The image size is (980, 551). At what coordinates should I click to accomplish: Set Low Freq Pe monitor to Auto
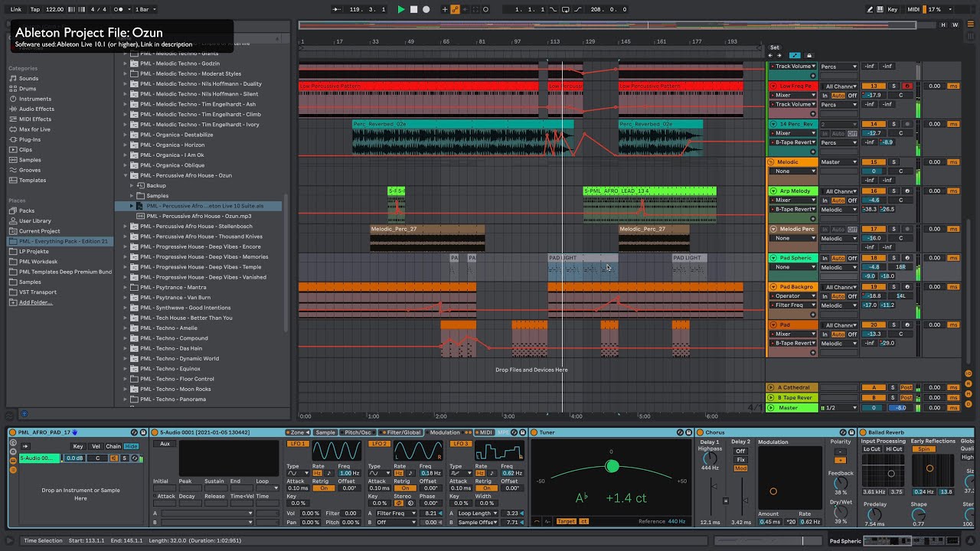click(x=838, y=96)
